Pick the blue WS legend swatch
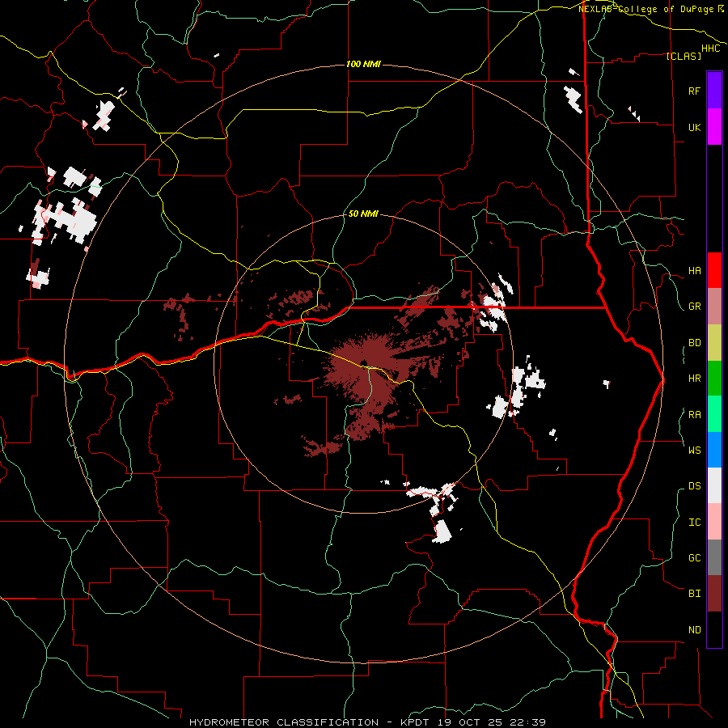 (x=714, y=450)
